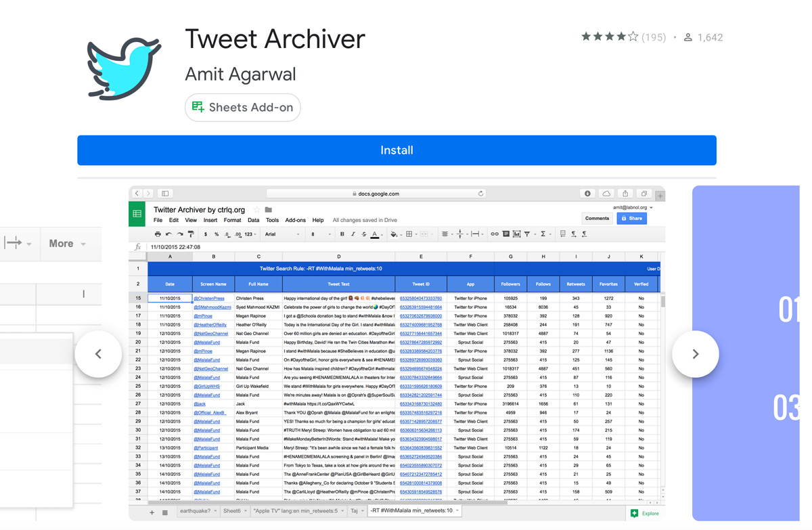Click the Sheets Add-on badge
This screenshot has height=530, width=812.
(x=243, y=108)
